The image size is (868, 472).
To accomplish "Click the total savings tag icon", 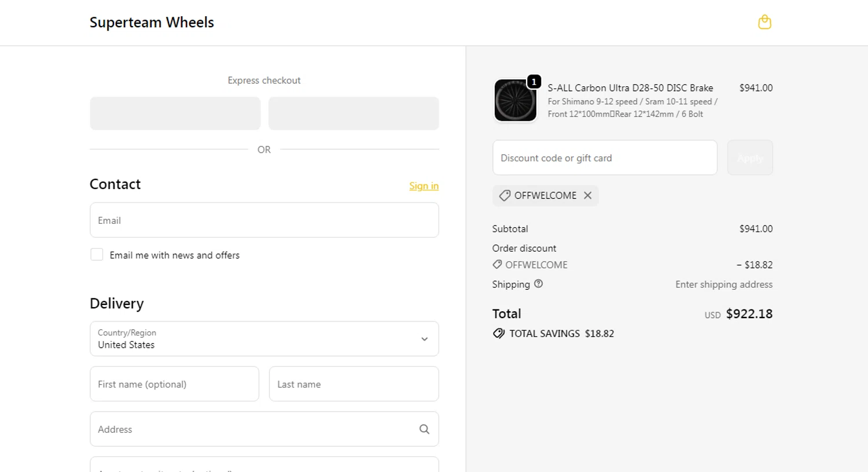I will pyautogui.click(x=498, y=334).
